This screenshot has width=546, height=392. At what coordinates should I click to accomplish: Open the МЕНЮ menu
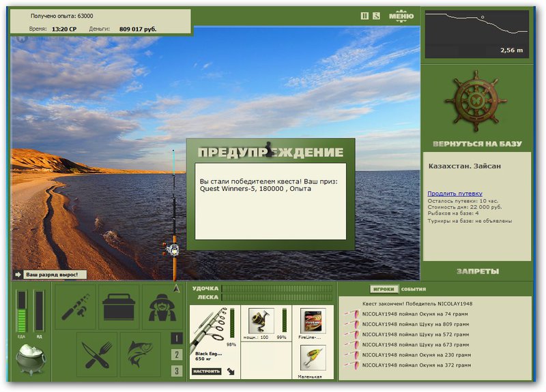[x=401, y=16]
